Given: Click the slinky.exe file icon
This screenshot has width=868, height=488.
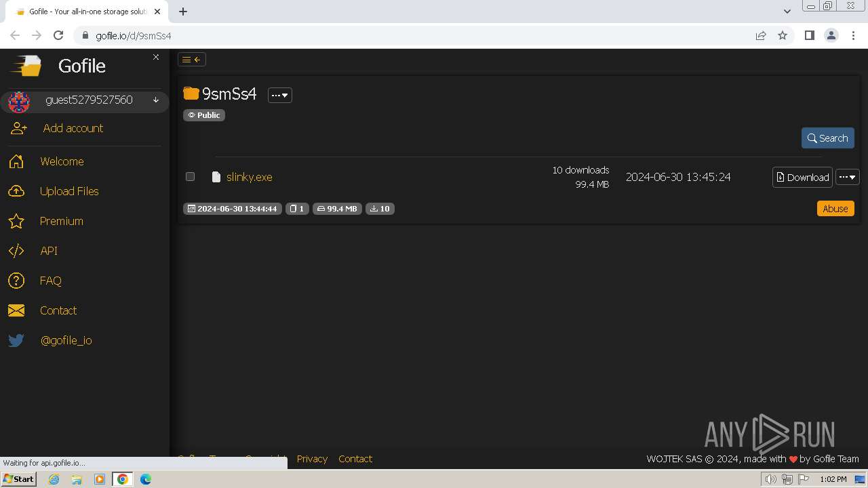Looking at the screenshot, I should point(216,177).
